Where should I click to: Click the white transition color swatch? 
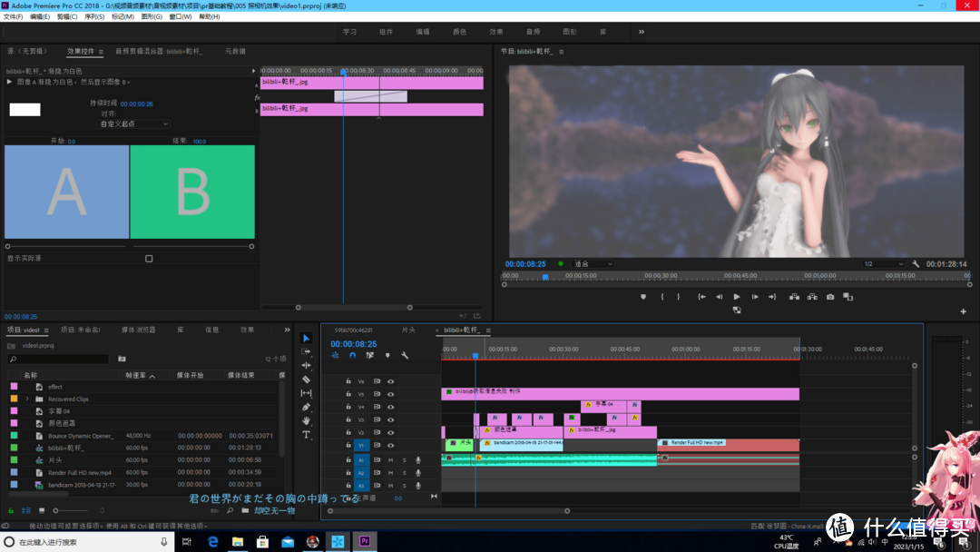(25, 110)
